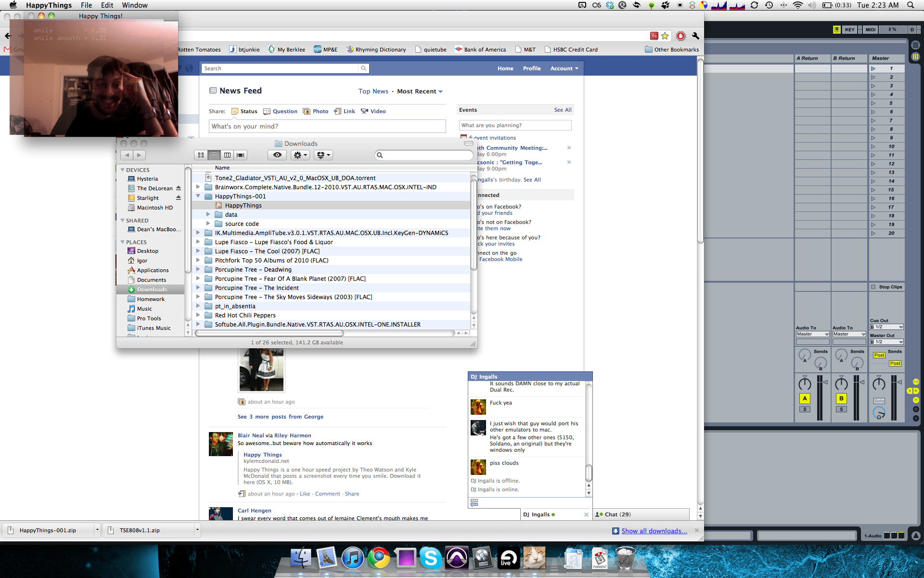The width and height of the screenshot is (924, 578).
Task: Open the Dropbox toolbar menu in Finder
Action: (323, 155)
